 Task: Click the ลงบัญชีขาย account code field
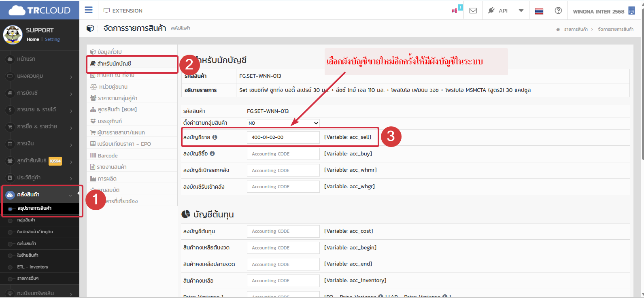tap(283, 137)
